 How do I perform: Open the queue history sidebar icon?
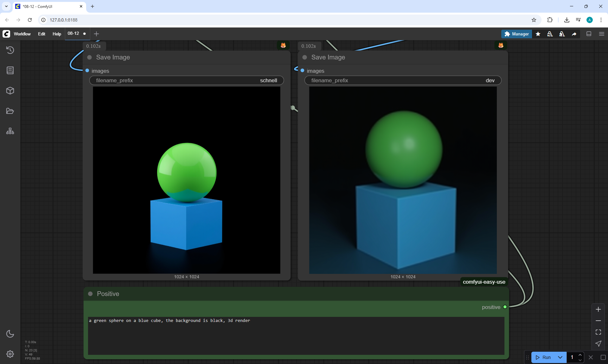(x=10, y=50)
